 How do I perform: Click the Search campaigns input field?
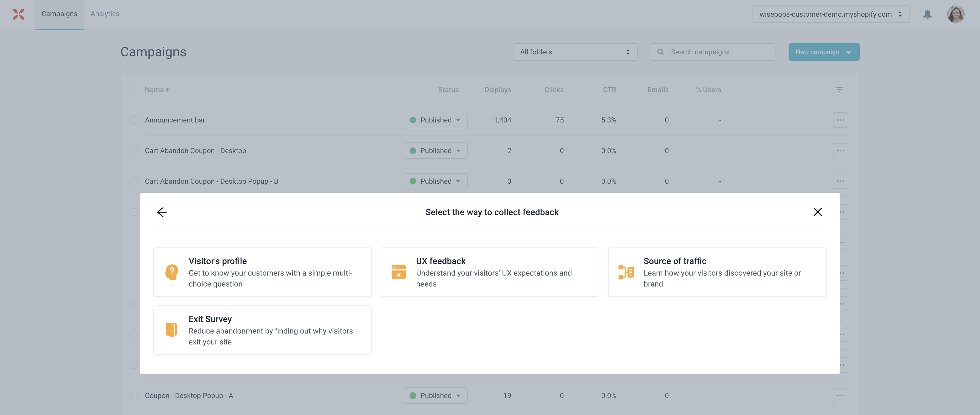point(713,52)
